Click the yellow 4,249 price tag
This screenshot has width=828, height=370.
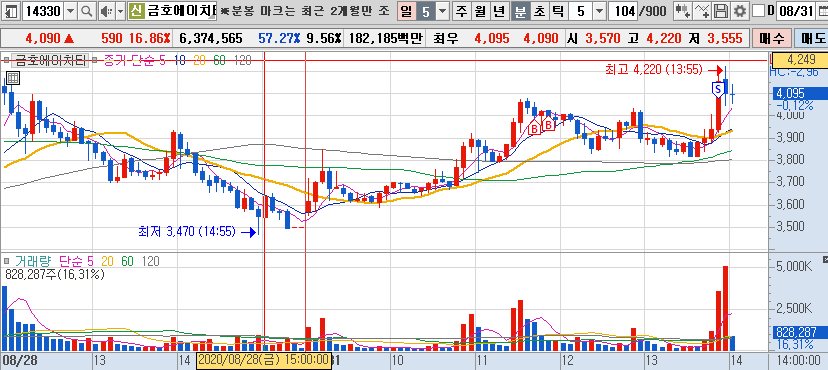click(x=801, y=59)
